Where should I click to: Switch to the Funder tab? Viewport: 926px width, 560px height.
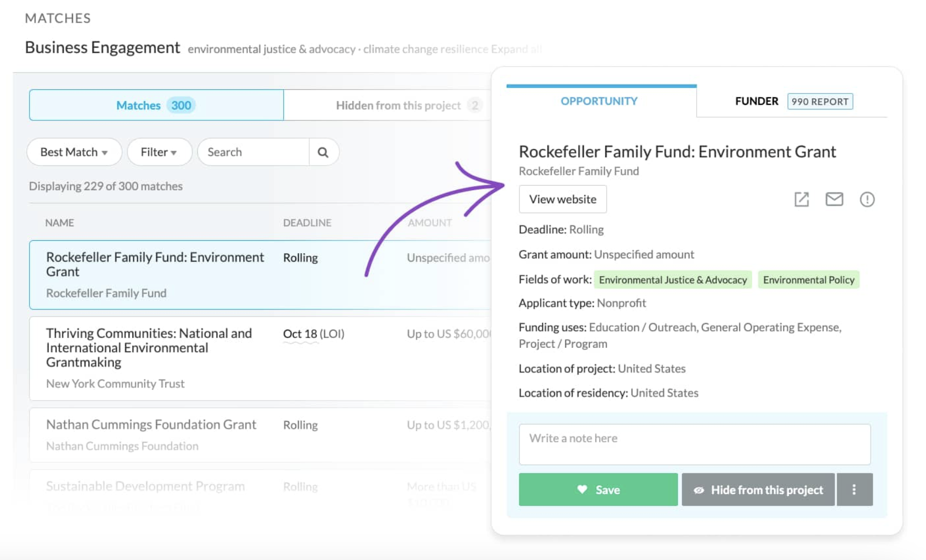coord(756,102)
